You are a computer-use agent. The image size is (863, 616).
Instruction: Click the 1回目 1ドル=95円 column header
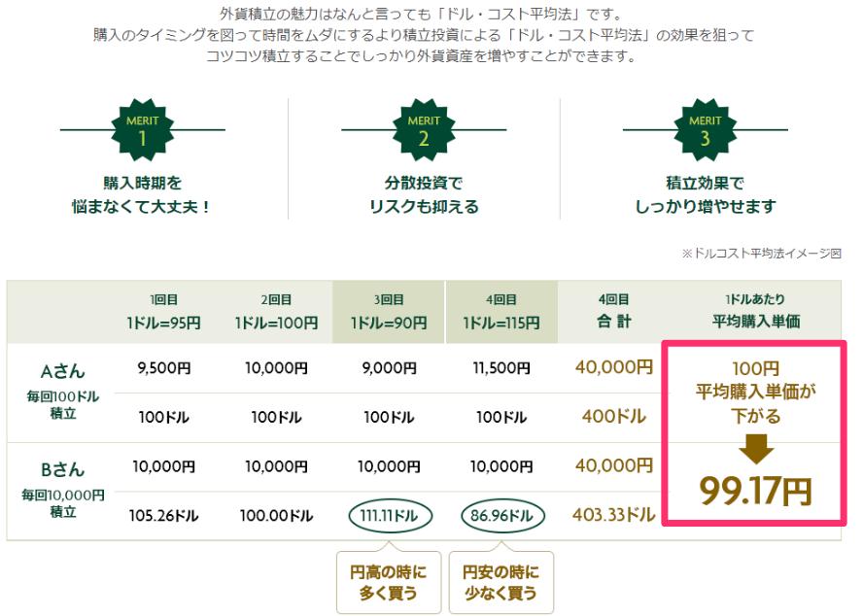click(163, 312)
